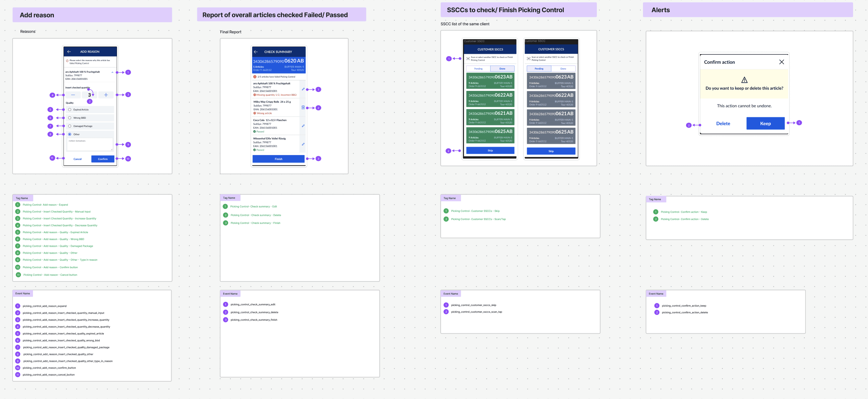868x399 pixels.
Task: Click Delete in the Confirm action alert
Action: pyautogui.click(x=723, y=124)
